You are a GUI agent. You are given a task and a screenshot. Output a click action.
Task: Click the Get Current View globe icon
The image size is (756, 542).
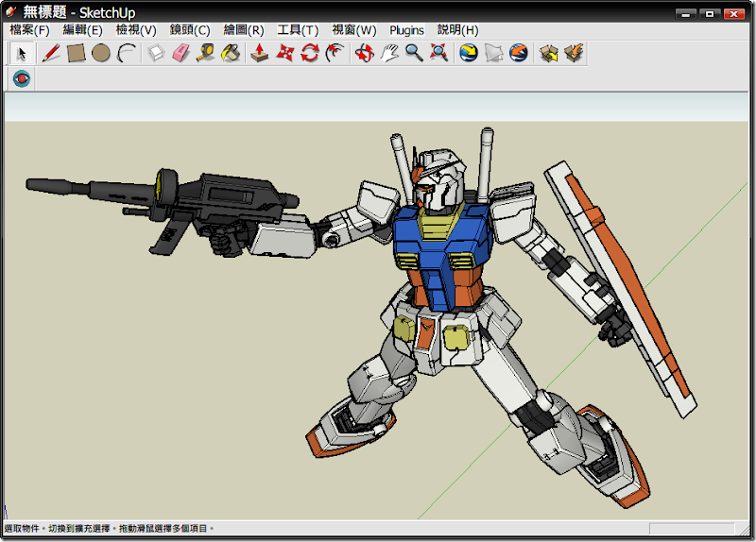[469, 53]
